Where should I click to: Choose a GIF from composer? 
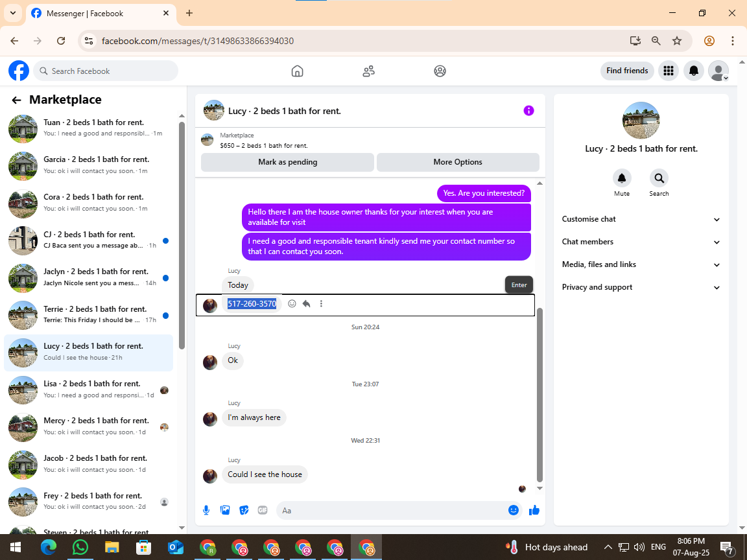click(263, 511)
